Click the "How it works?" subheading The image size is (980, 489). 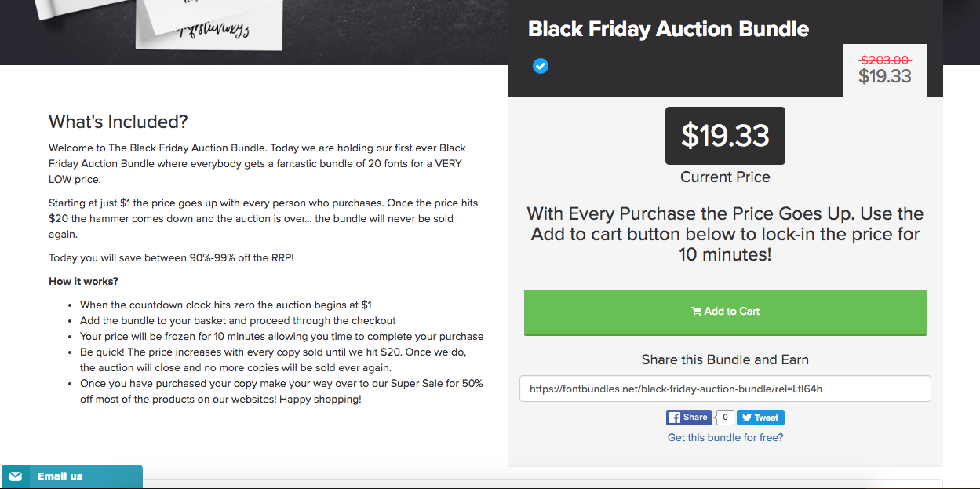[83, 281]
